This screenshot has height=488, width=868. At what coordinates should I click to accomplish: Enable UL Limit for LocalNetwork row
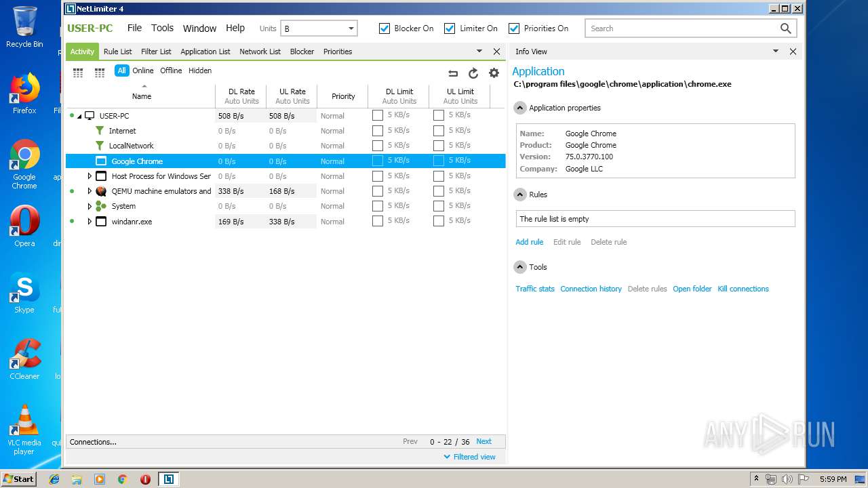(x=439, y=145)
